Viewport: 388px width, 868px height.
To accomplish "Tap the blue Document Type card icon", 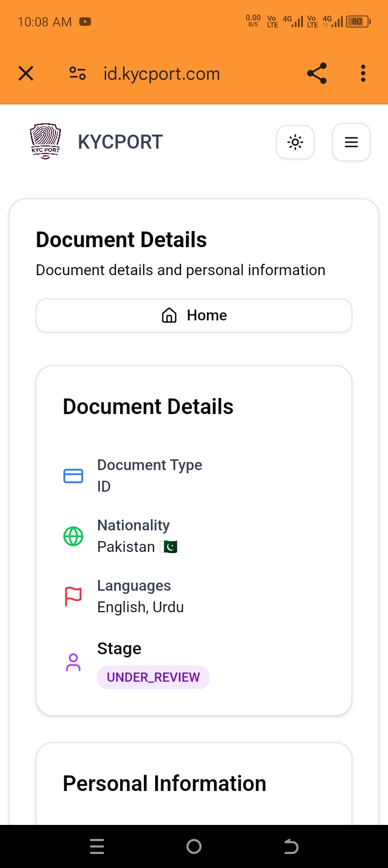I will [73, 476].
